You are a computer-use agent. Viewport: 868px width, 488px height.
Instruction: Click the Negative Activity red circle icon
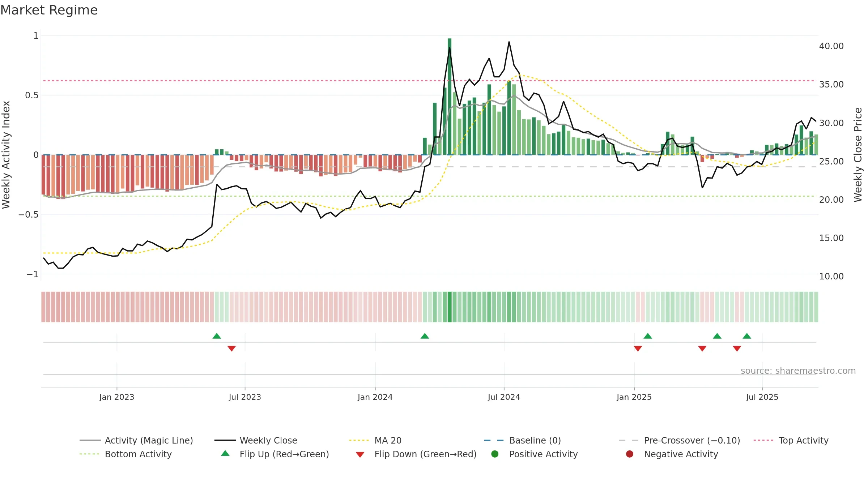tap(630, 454)
